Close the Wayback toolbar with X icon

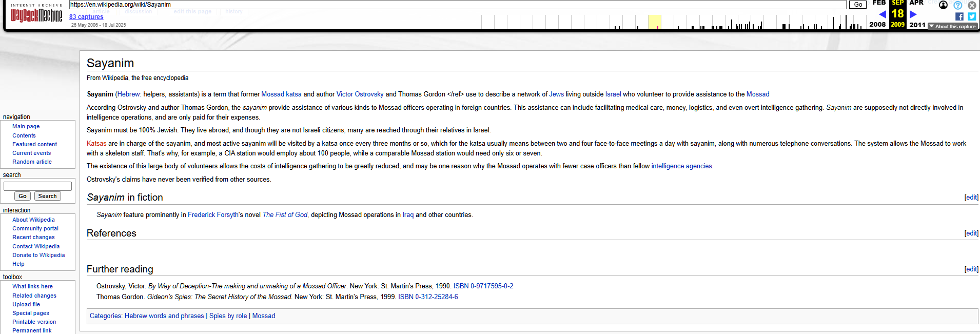tap(972, 5)
